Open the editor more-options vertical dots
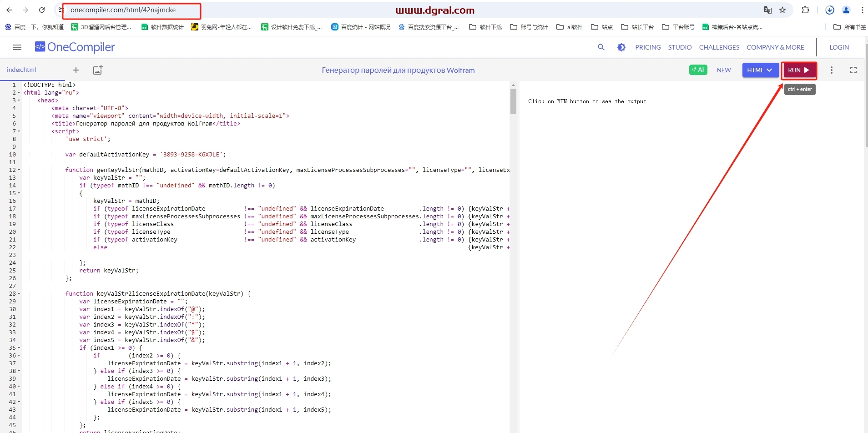Screen dimensions: 868x433 point(832,70)
